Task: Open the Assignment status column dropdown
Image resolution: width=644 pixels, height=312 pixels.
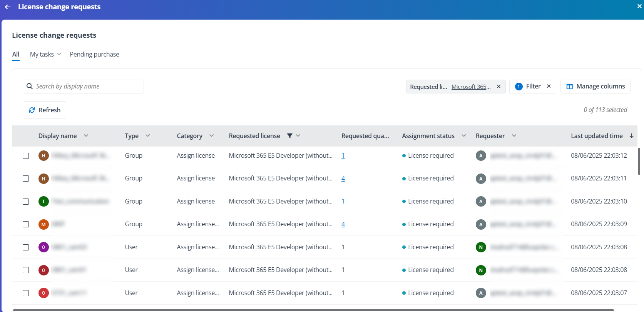Action: click(463, 136)
